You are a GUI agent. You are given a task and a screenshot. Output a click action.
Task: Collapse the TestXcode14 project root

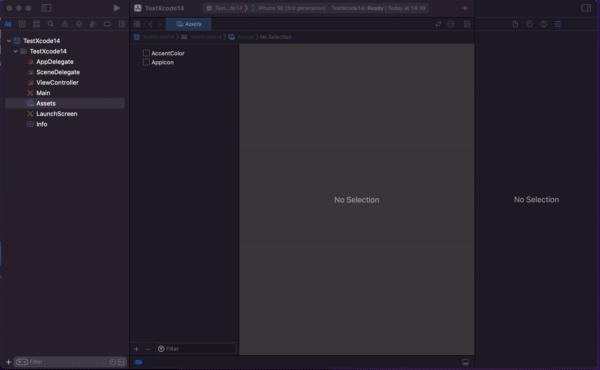tap(9, 41)
